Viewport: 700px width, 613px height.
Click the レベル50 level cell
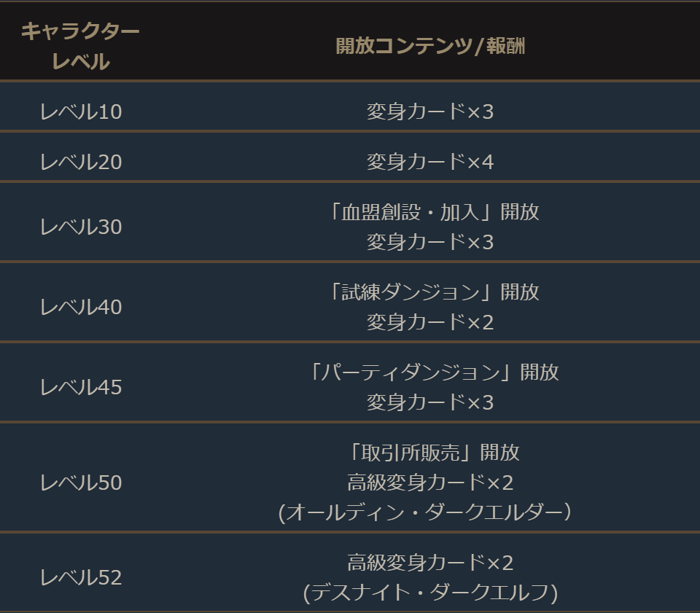click(x=81, y=483)
